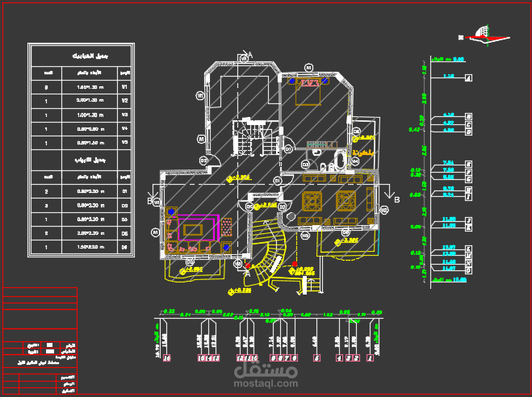
Task: Select axis label box L
Action: [x=468, y=249]
